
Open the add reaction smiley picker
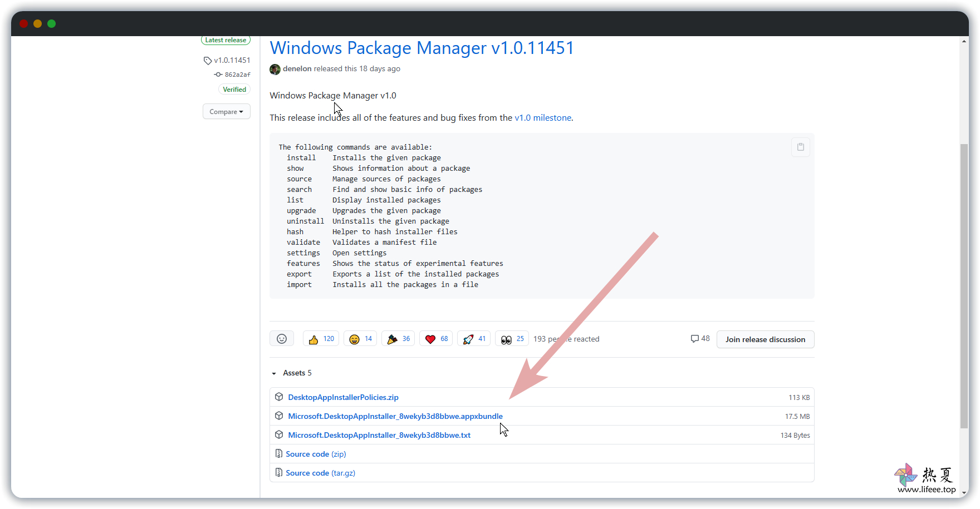point(282,339)
